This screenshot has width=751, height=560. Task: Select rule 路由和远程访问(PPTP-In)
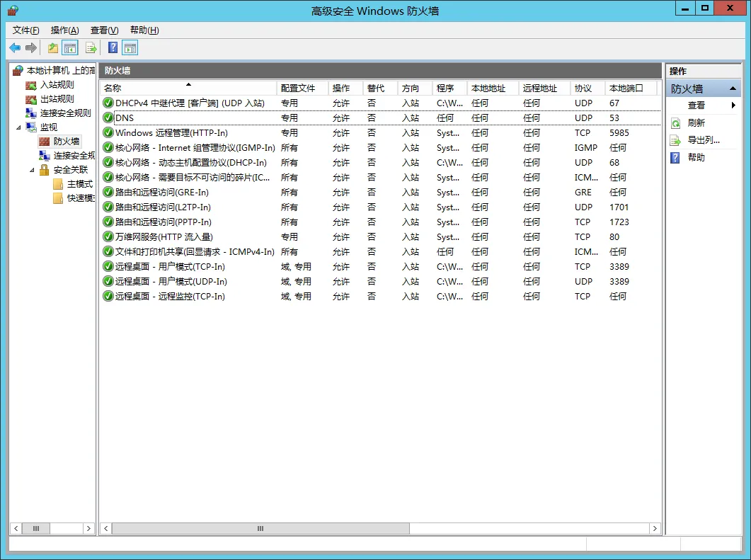pos(382,222)
